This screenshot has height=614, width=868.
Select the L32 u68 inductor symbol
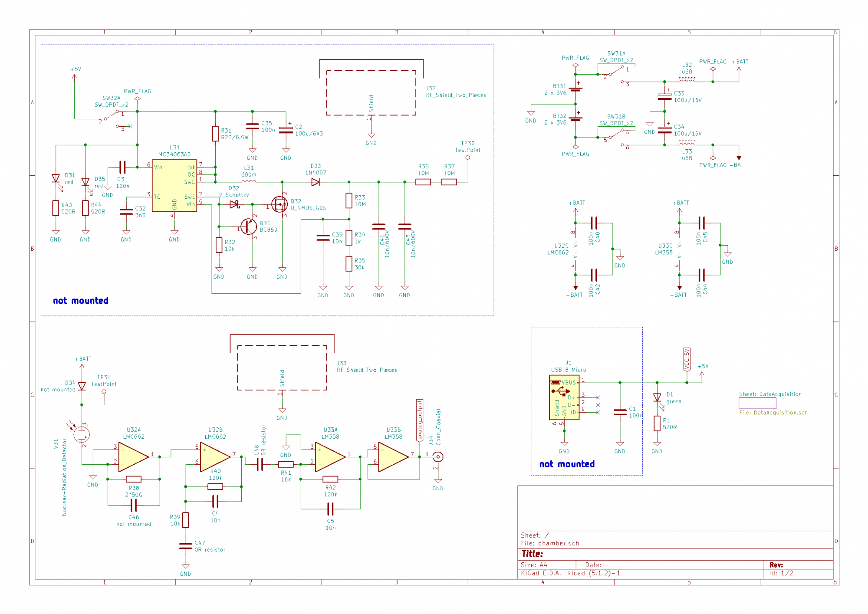coord(687,79)
